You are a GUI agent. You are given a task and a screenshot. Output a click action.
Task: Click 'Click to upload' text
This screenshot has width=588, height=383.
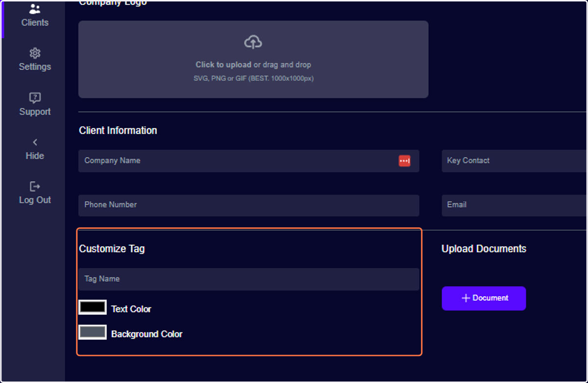pos(223,65)
